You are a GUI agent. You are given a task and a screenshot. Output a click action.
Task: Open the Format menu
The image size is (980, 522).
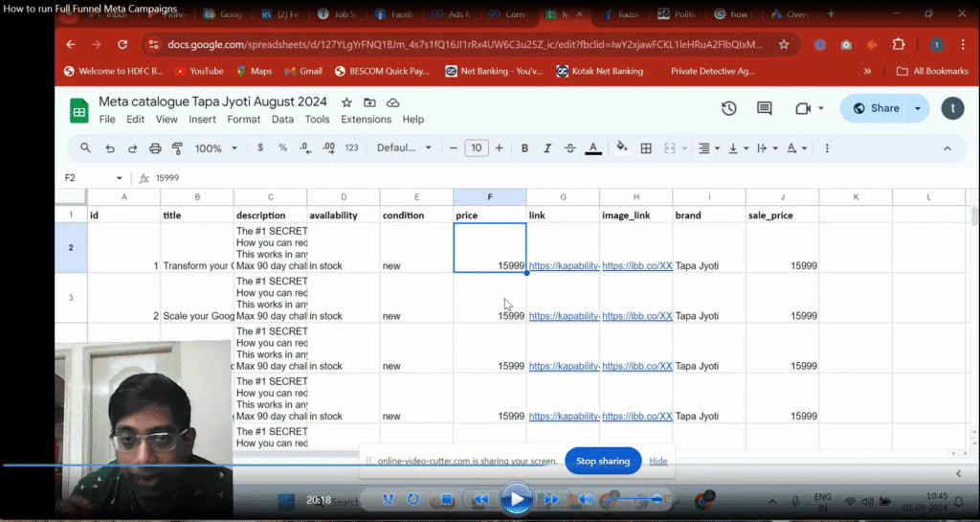tap(244, 120)
